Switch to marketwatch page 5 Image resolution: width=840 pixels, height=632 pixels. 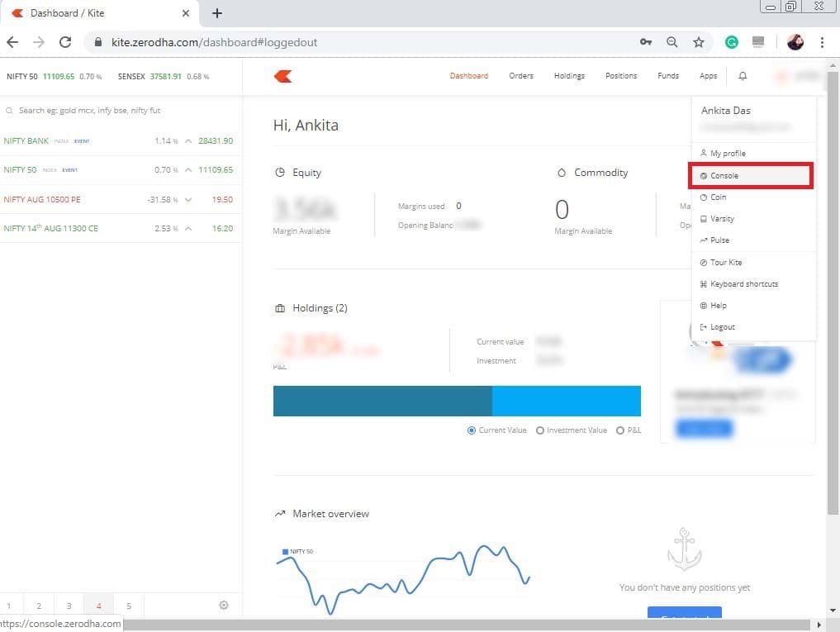point(129,606)
